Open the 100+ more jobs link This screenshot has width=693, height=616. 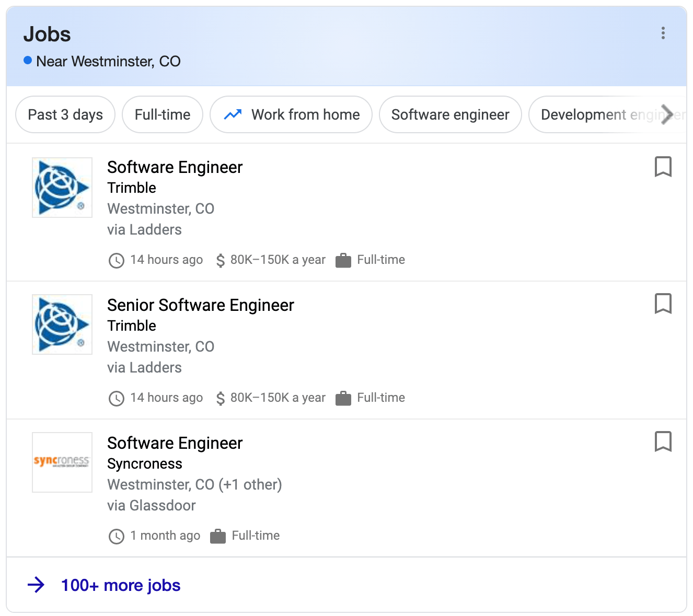click(120, 585)
